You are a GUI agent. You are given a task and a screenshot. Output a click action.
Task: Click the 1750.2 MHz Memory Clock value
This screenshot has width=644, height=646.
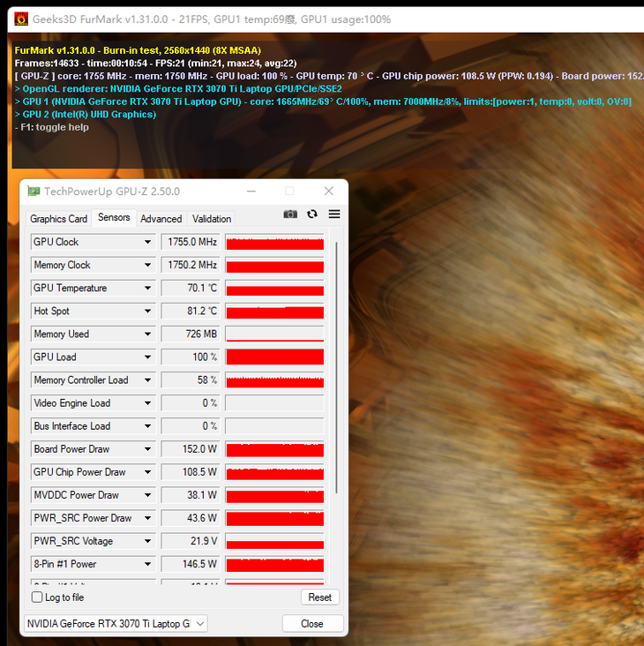pos(191,265)
